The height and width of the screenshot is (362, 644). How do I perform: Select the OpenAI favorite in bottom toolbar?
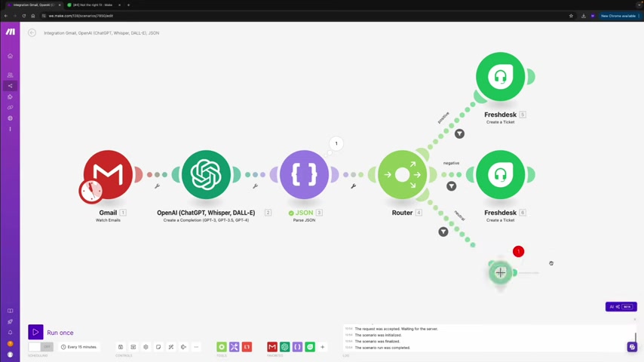coord(284,347)
